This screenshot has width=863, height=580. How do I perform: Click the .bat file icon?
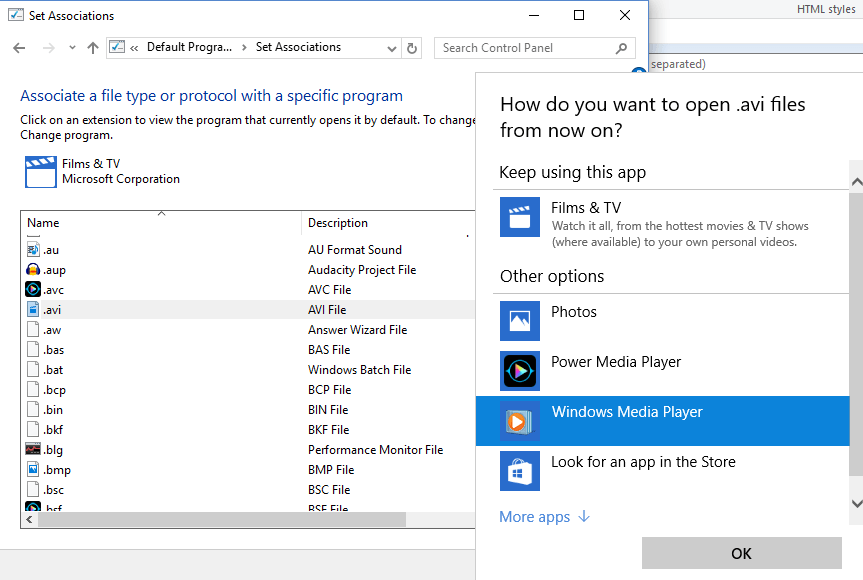coord(33,369)
